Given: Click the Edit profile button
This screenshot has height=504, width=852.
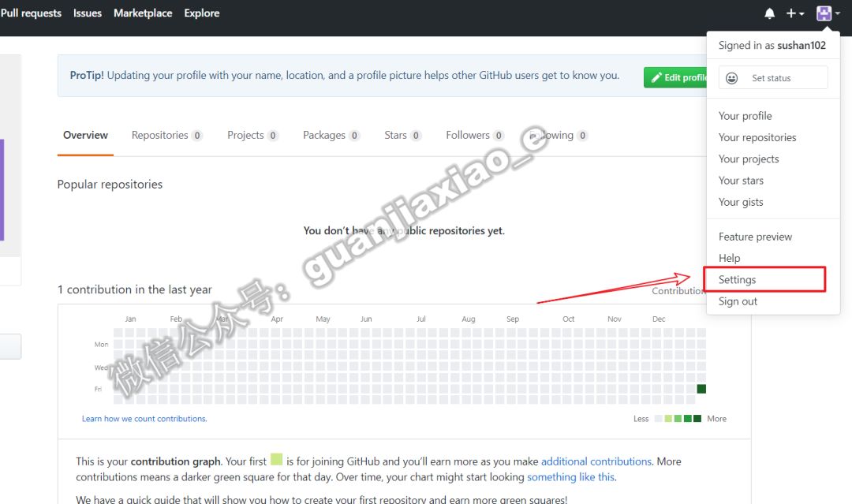Looking at the screenshot, I should [x=675, y=77].
